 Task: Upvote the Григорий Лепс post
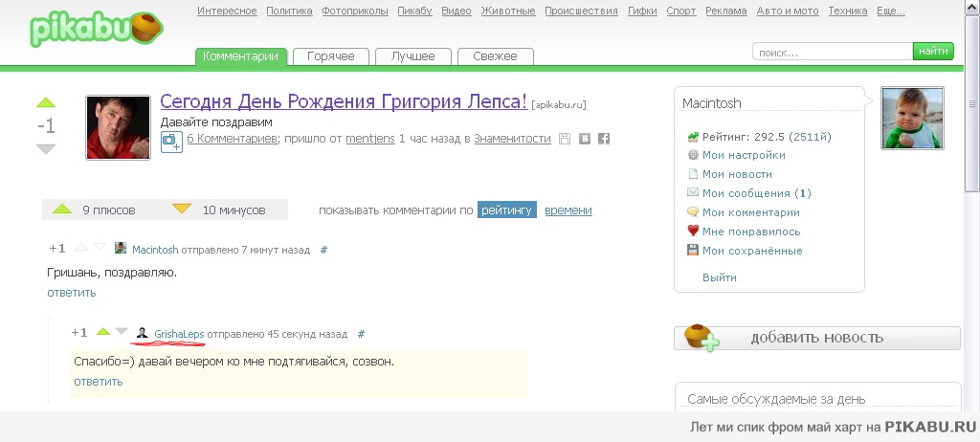click(46, 102)
